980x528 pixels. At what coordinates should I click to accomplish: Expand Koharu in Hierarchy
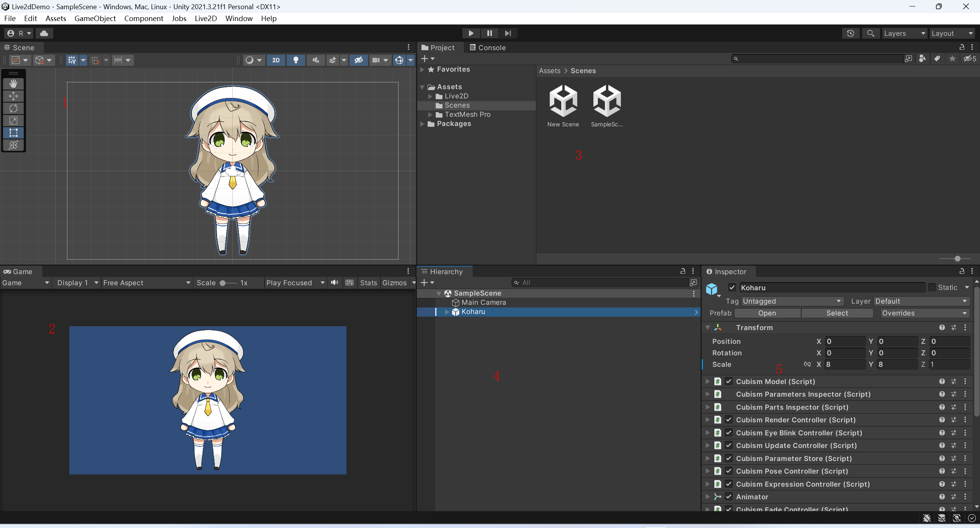(446, 312)
